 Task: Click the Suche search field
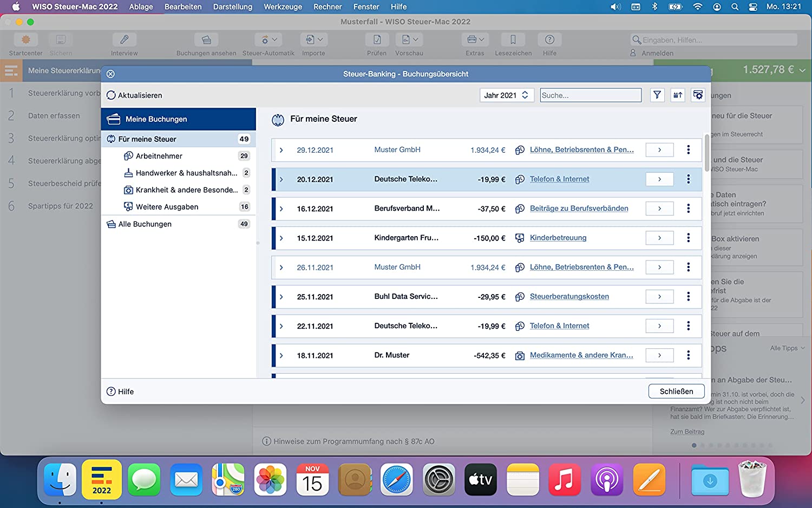point(590,95)
